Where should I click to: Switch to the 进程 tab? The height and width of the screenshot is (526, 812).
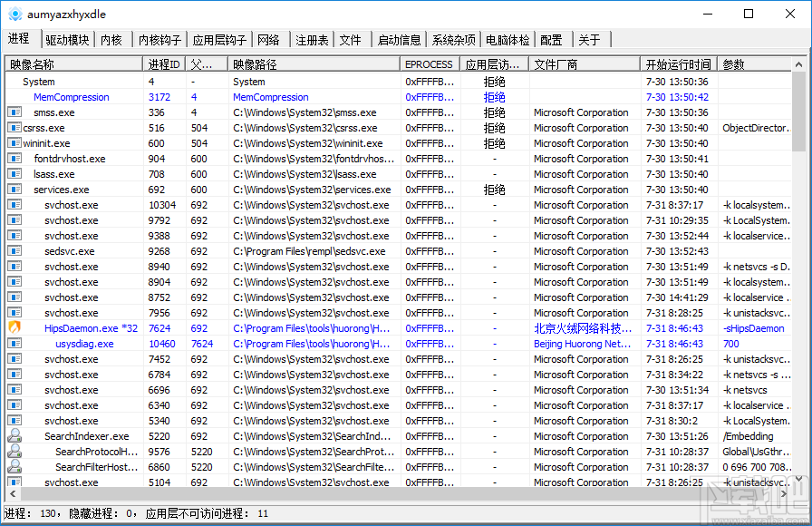[20, 39]
